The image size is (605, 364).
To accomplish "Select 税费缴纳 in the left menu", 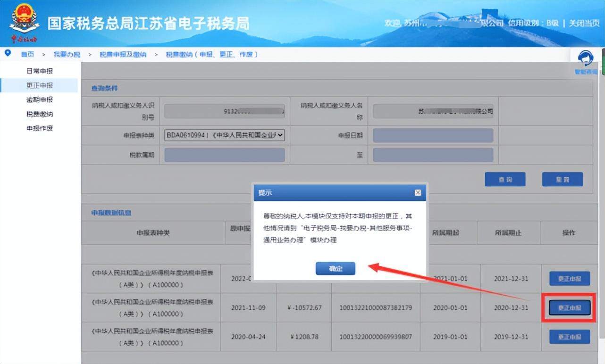I will (x=40, y=114).
